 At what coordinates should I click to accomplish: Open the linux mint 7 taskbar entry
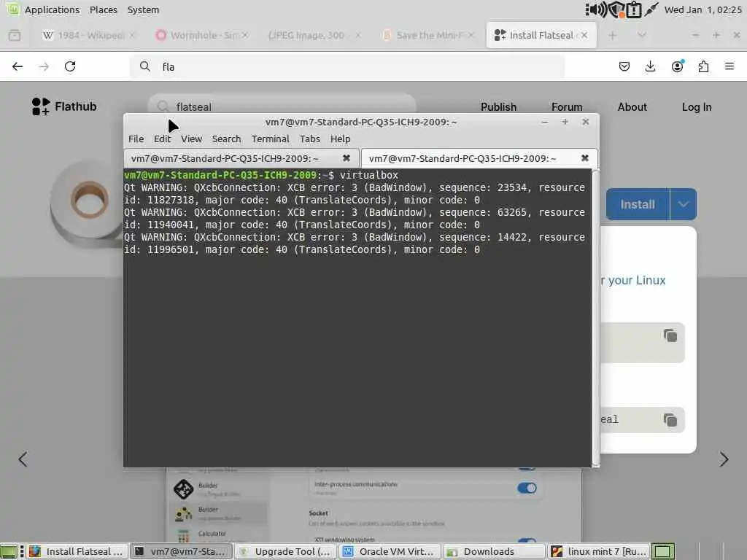[x=599, y=551]
